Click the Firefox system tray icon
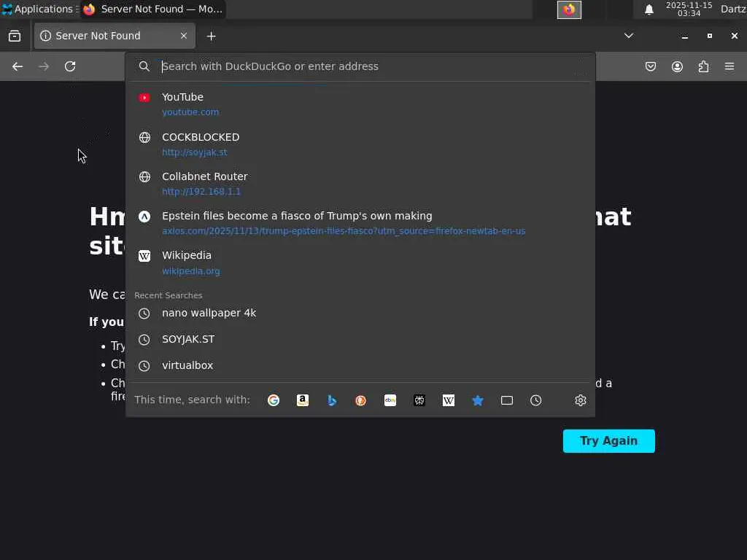This screenshot has height=560, width=747. click(569, 9)
